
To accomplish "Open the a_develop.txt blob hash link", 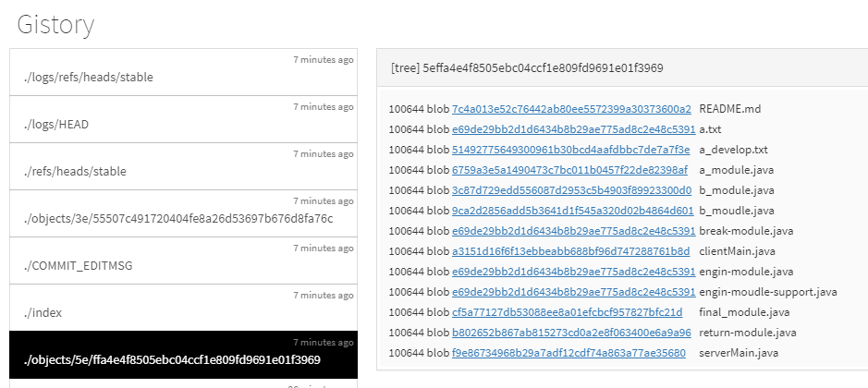I will (x=570, y=150).
